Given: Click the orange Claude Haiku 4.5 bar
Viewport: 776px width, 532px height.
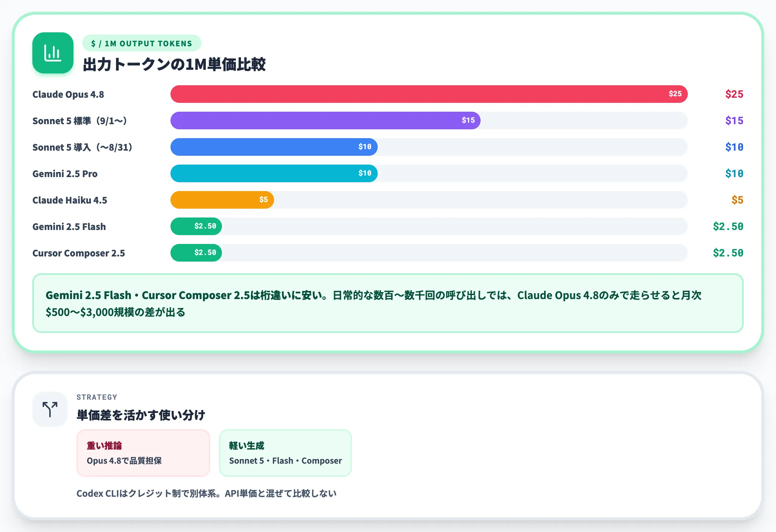Looking at the screenshot, I should 222,200.
